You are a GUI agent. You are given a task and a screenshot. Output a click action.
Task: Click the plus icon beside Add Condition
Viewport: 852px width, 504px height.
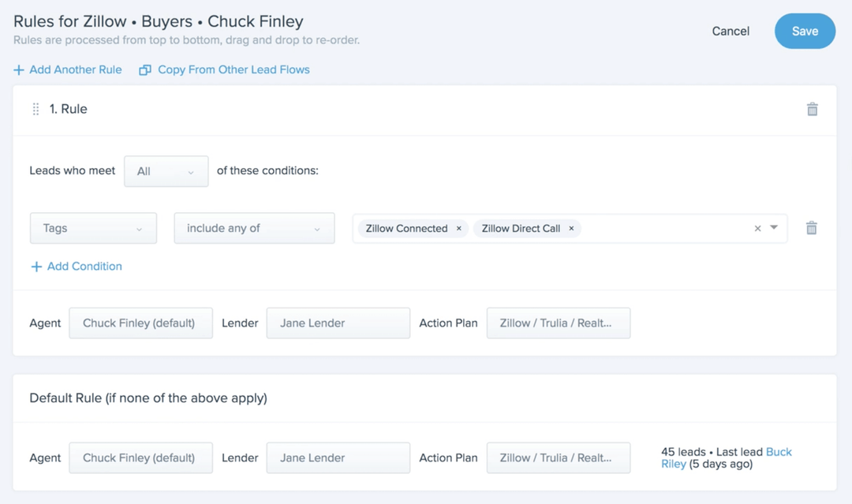pyautogui.click(x=35, y=267)
